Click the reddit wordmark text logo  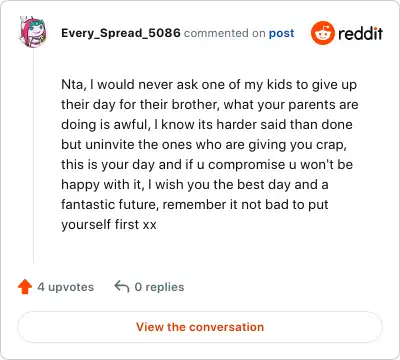[x=360, y=33]
